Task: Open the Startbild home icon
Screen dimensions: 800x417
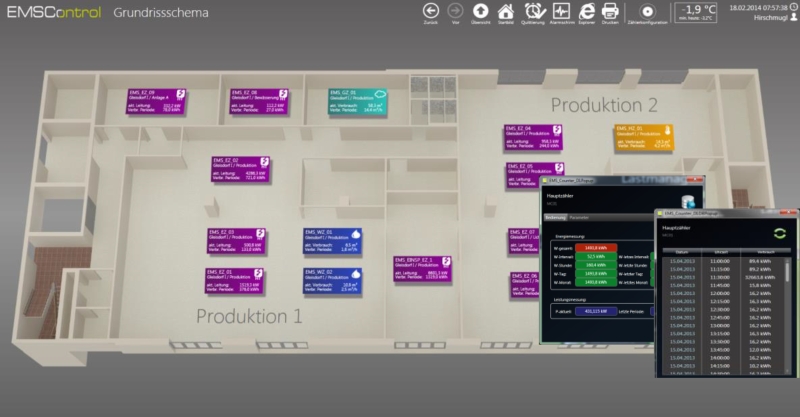Action: coord(506,11)
